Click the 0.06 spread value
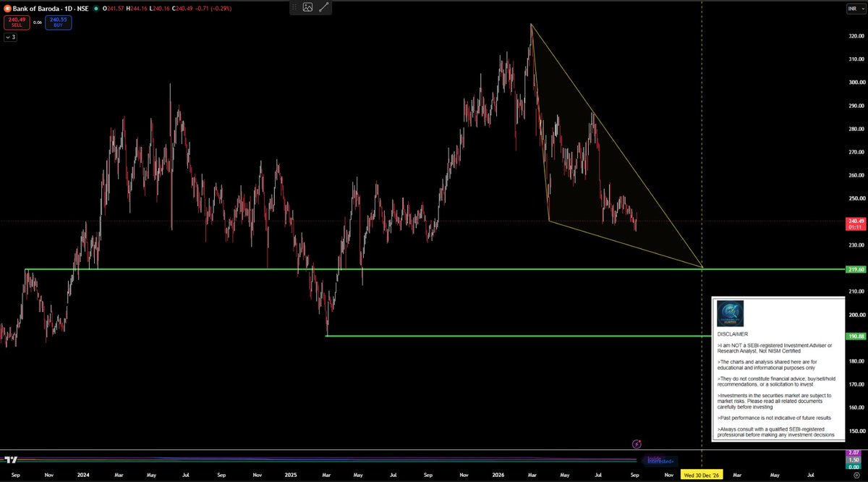Image resolution: width=868 pixels, height=482 pixels. coord(37,22)
